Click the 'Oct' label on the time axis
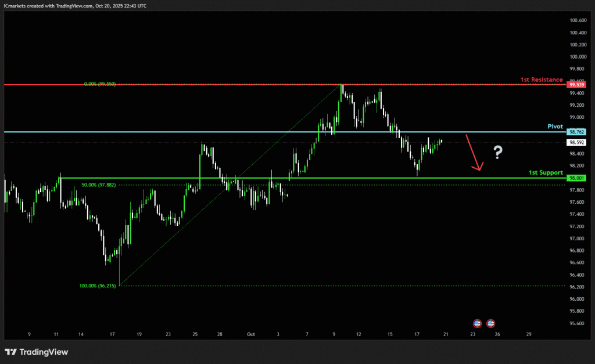 251,334
